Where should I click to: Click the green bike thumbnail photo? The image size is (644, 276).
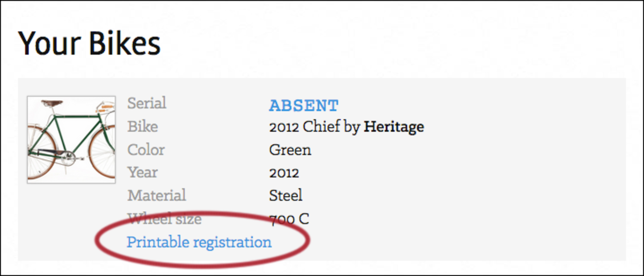(x=71, y=140)
